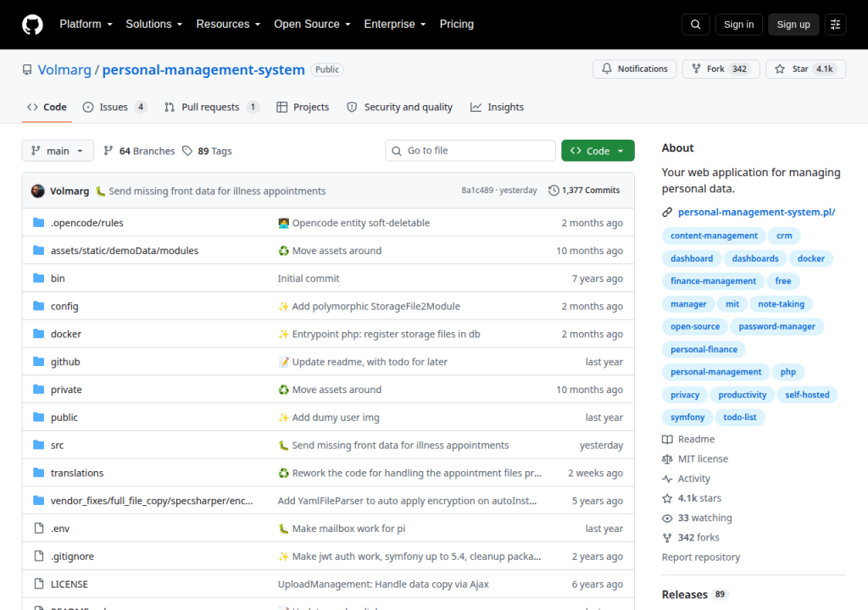
Task: Open 'Make mailbox work for pi' commit
Action: 348,529
